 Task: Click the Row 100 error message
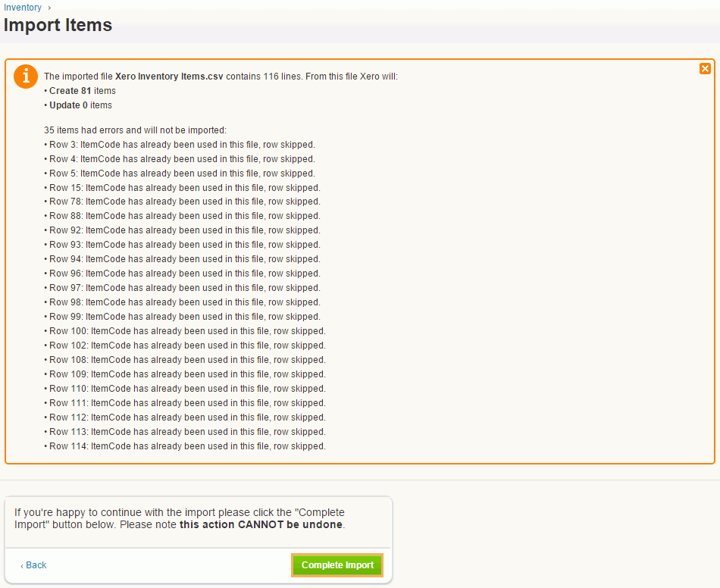click(185, 331)
